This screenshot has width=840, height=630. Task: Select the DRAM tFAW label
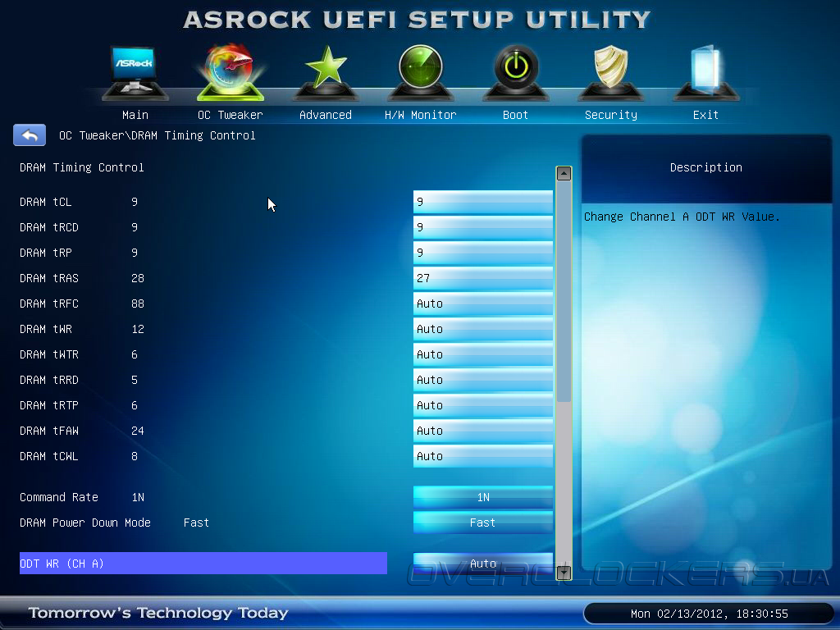[48, 431]
